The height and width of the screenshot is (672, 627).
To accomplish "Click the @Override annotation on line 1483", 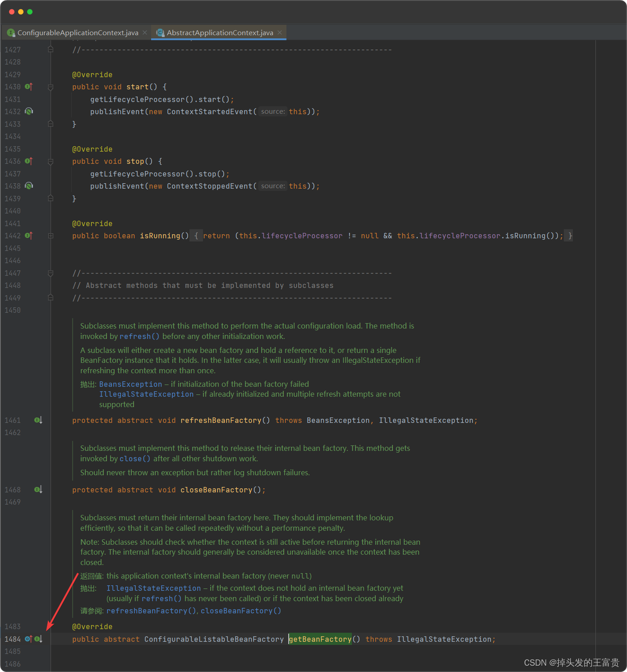I will (92, 626).
